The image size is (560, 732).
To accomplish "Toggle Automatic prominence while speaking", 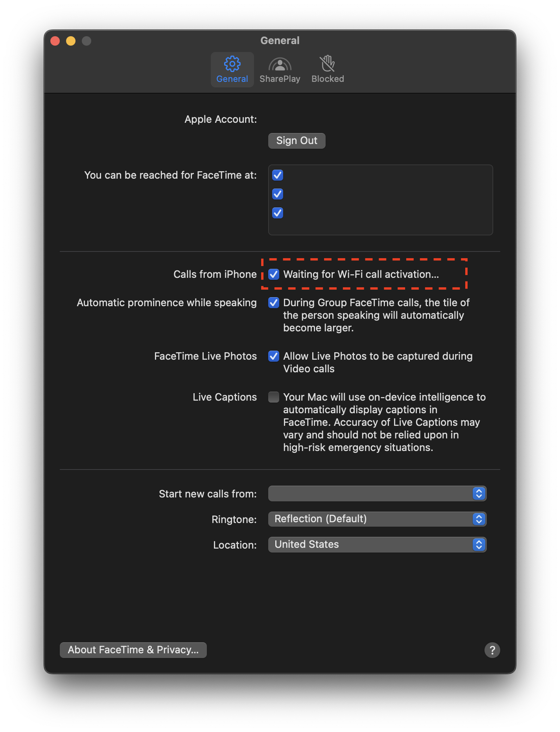I will [x=274, y=303].
